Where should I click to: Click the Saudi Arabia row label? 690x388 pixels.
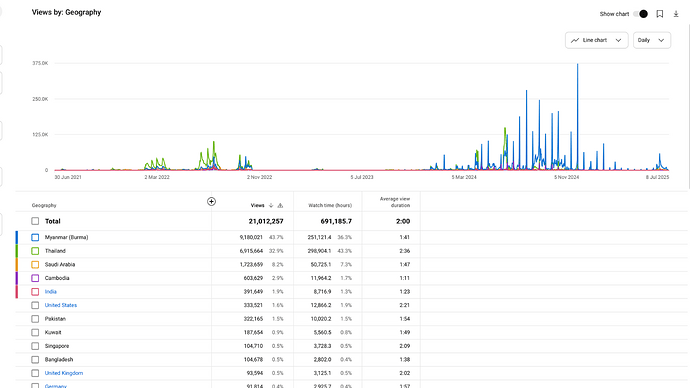60,265
